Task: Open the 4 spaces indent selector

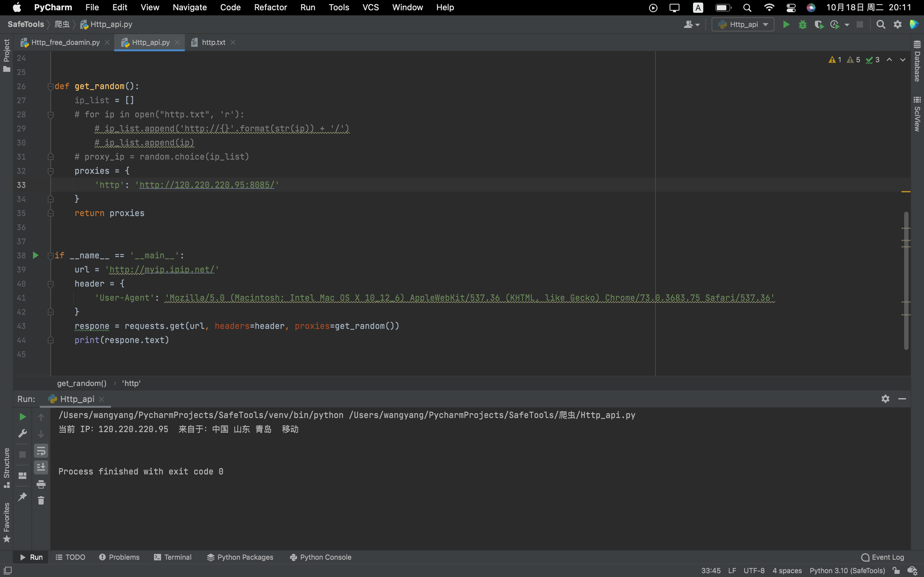Action: point(787,571)
